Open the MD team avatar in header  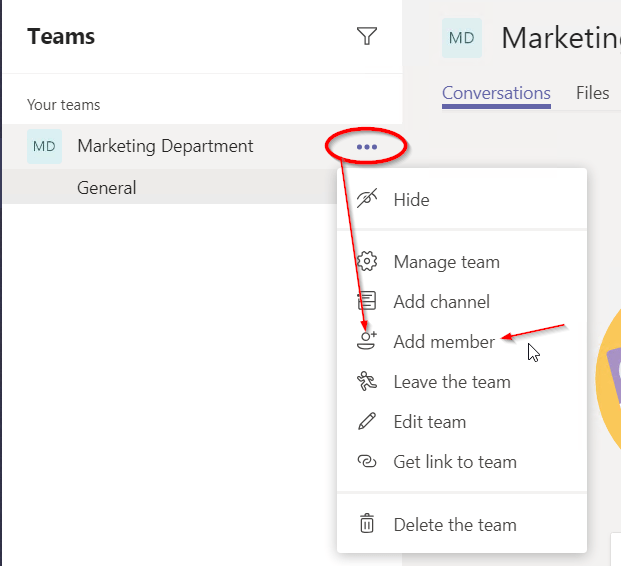click(461, 38)
